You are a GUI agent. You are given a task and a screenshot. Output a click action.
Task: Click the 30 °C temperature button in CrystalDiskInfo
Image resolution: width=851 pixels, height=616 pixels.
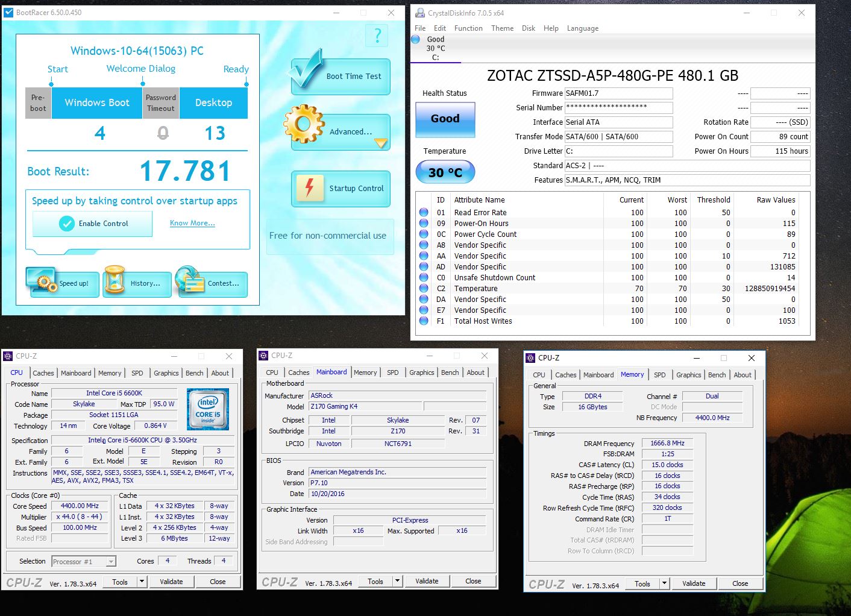(445, 172)
